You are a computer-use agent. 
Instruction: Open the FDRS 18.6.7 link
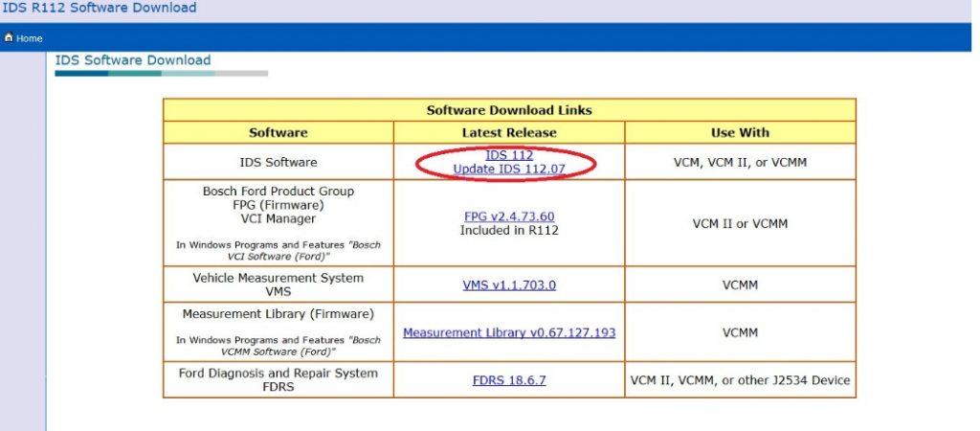point(509,380)
